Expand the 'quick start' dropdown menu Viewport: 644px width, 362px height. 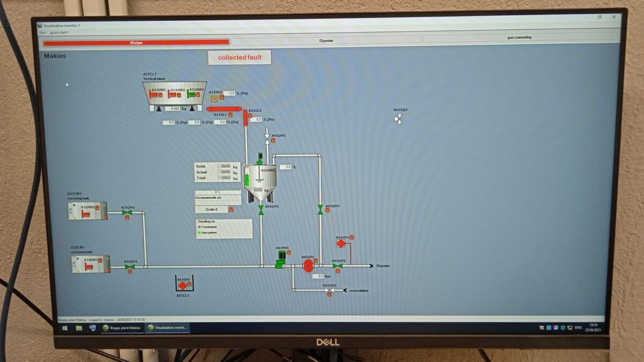click(x=59, y=33)
